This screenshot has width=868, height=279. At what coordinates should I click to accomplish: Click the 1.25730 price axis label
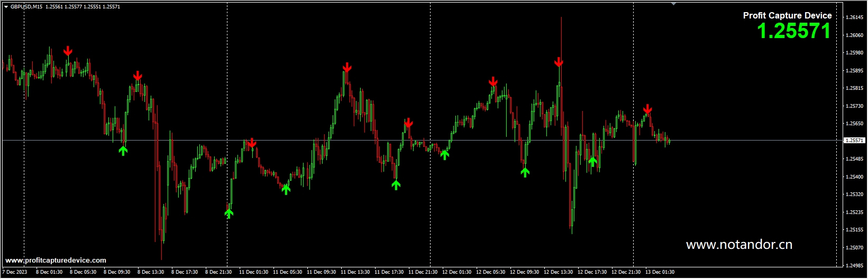click(x=855, y=106)
